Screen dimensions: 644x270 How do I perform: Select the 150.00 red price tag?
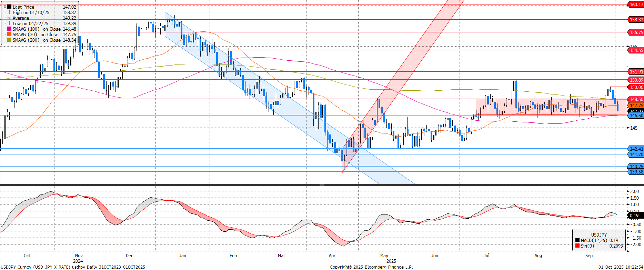(636, 87)
